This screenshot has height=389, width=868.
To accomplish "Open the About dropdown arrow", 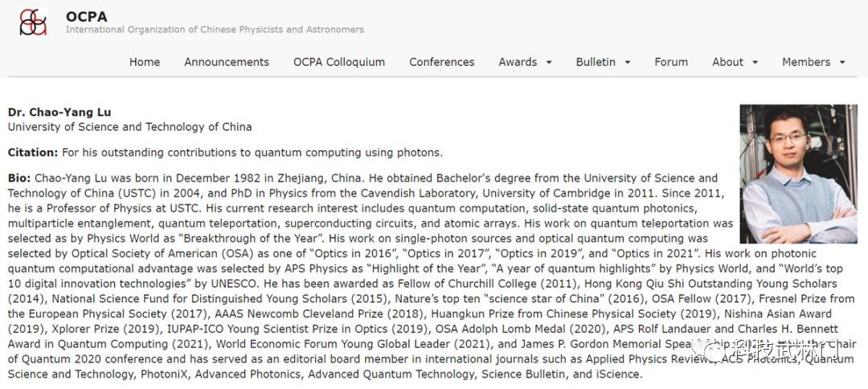I will [755, 63].
